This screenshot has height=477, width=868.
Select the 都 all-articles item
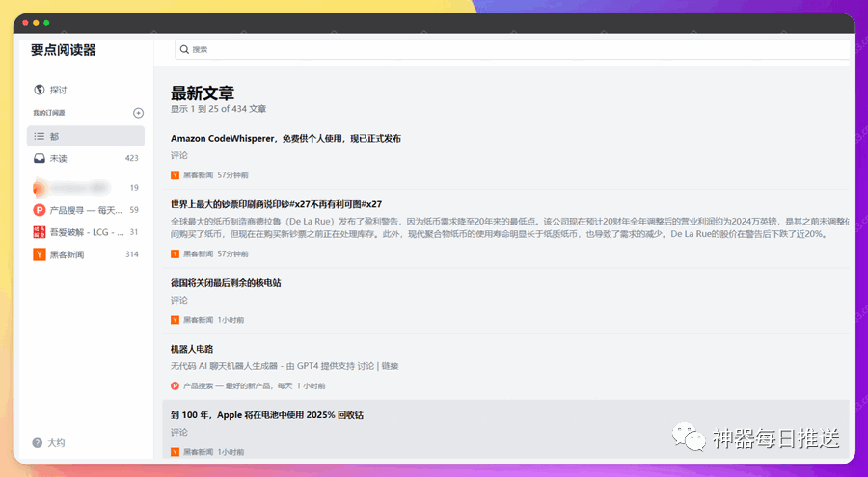86,136
